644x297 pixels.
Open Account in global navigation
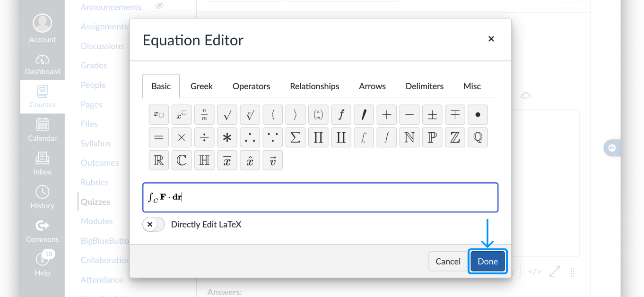point(43,29)
